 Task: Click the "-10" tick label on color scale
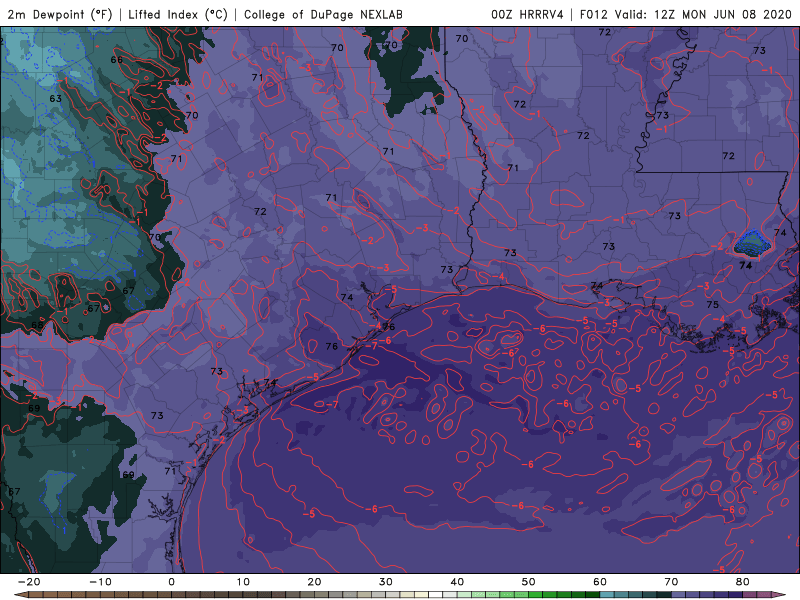point(100,582)
